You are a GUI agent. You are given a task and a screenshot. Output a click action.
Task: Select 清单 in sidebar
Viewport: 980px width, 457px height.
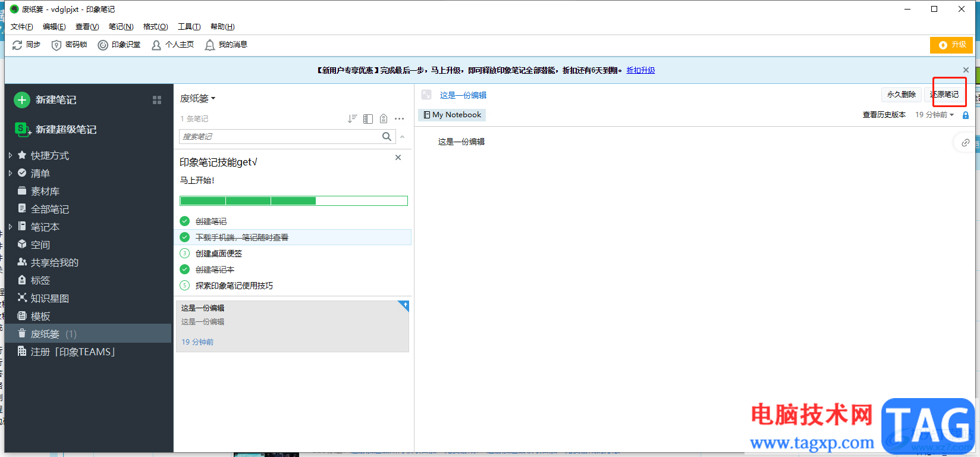(40, 173)
